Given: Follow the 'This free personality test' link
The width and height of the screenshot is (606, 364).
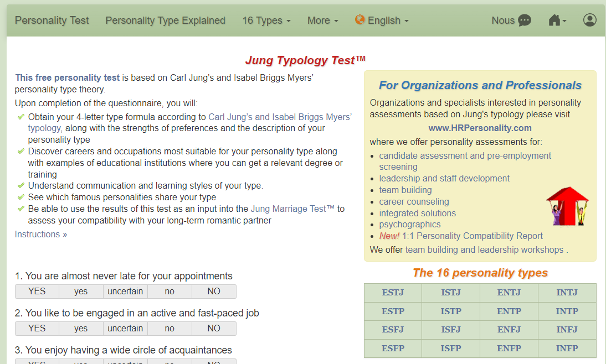Looking at the screenshot, I should click(x=67, y=77).
